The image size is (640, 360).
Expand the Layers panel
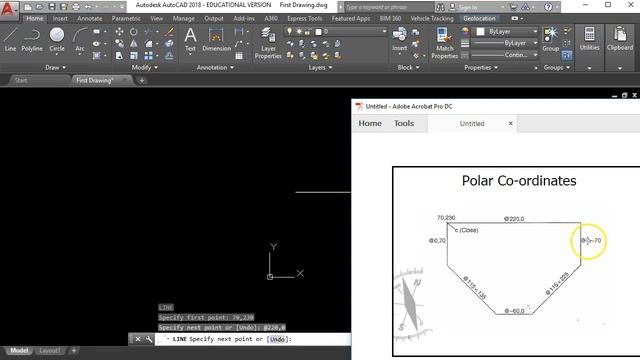pos(320,67)
